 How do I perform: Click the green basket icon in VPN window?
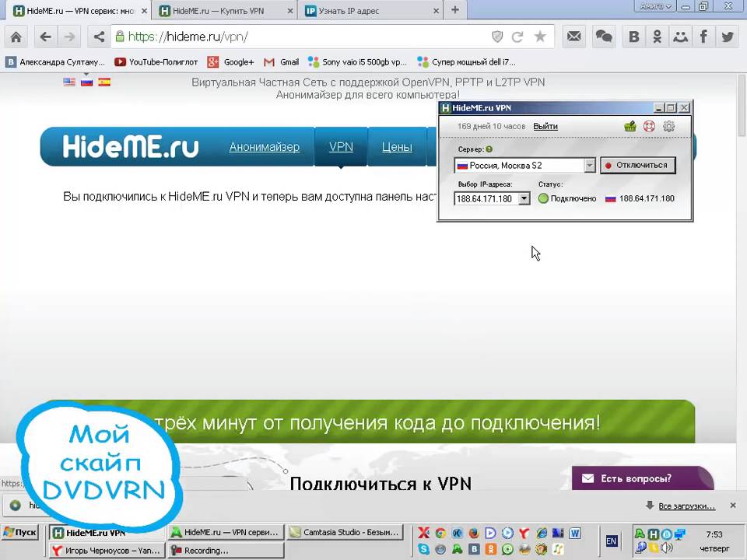630,126
